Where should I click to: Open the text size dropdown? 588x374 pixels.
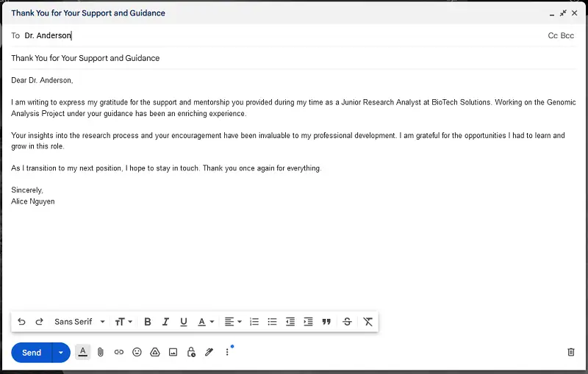(123, 322)
